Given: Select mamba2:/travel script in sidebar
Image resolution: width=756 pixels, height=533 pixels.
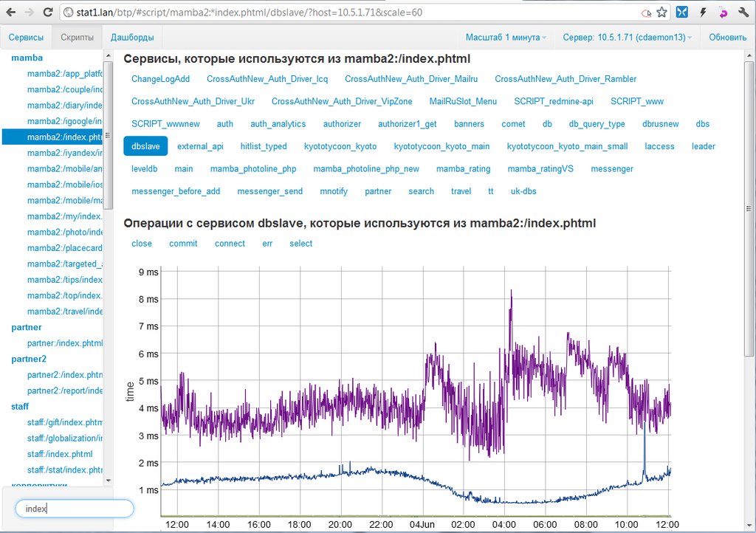Looking at the screenshot, I should point(65,312).
